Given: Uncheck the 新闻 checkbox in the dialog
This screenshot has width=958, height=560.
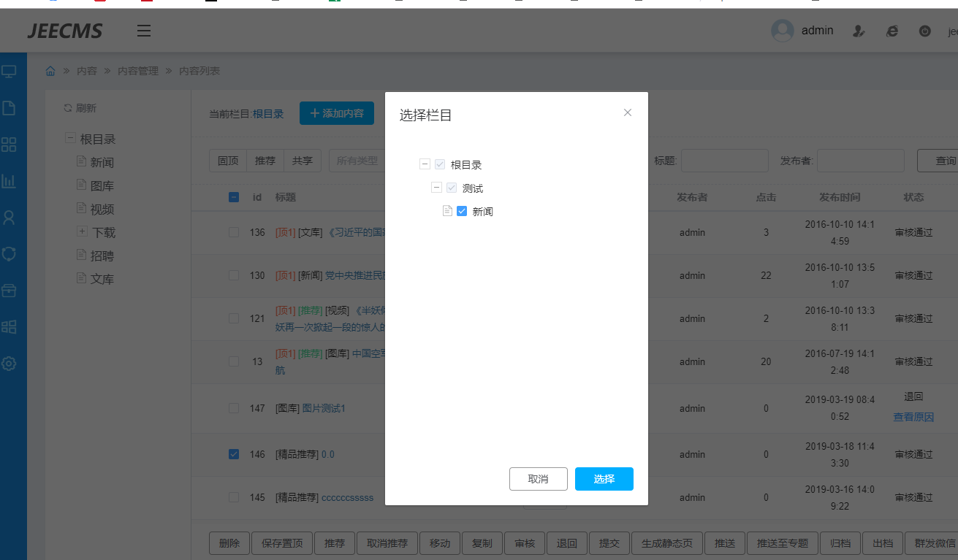Looking at the screenshot, I should click(x=462, y=211).
